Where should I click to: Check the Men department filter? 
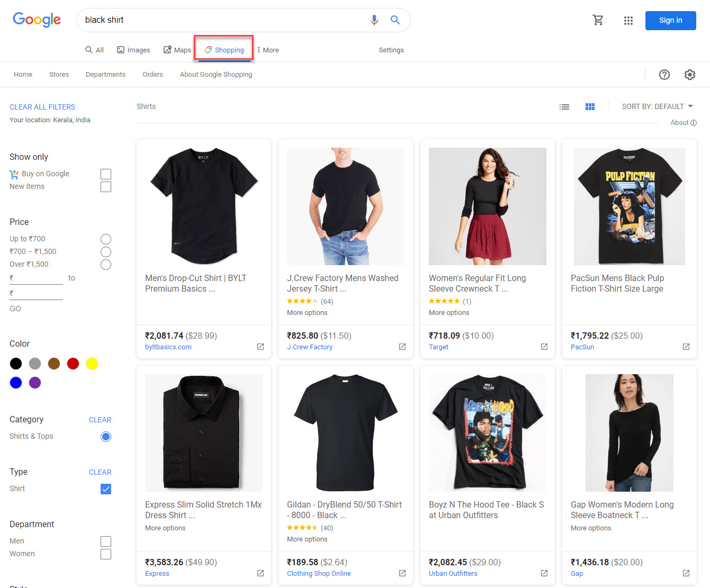point(106,541)
